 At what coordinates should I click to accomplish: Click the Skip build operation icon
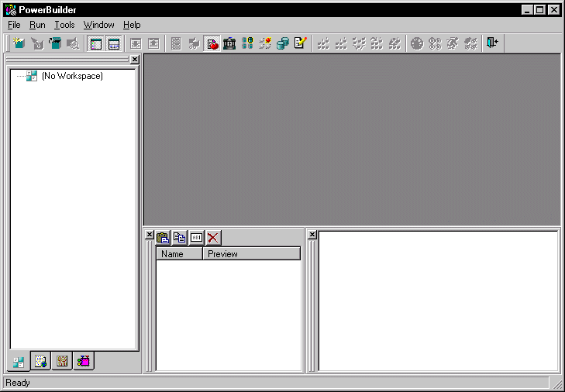pyautogui.click(x=377, y=43)
